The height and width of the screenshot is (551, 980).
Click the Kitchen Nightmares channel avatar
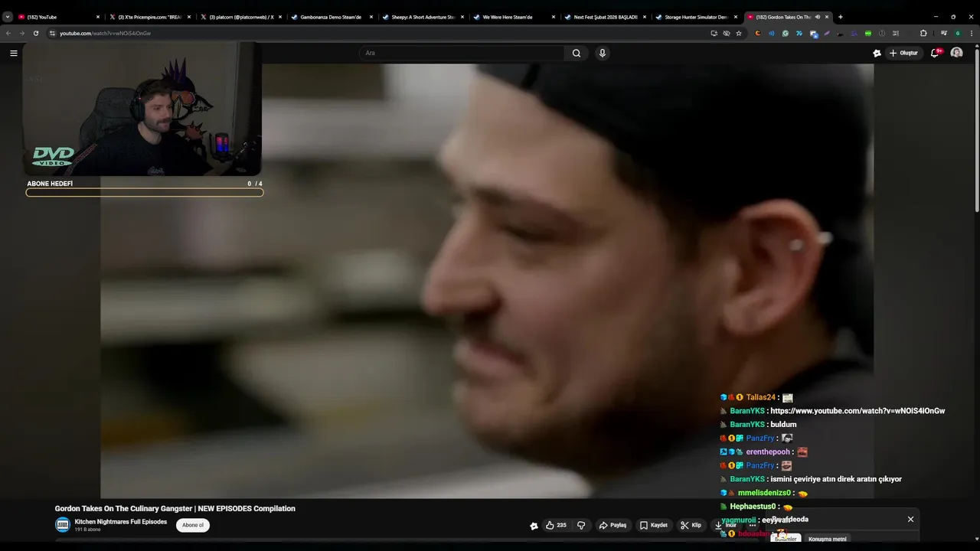[62, 525]
